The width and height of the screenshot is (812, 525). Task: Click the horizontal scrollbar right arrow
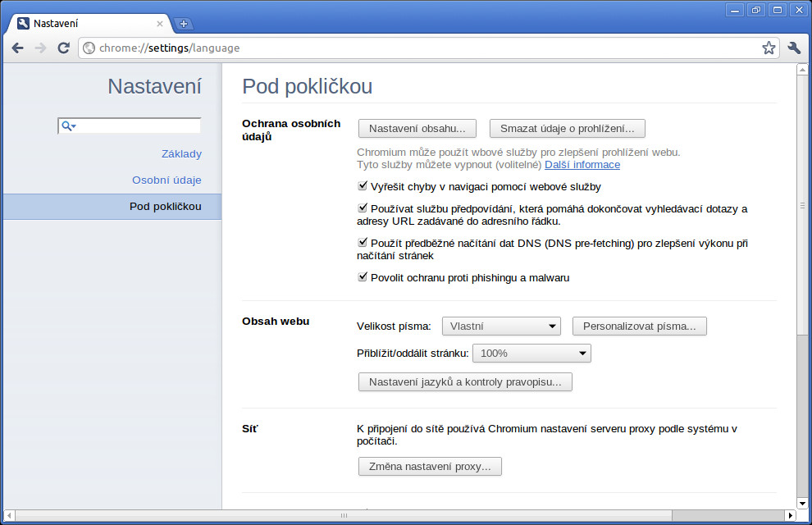click(x=790, y=515)
